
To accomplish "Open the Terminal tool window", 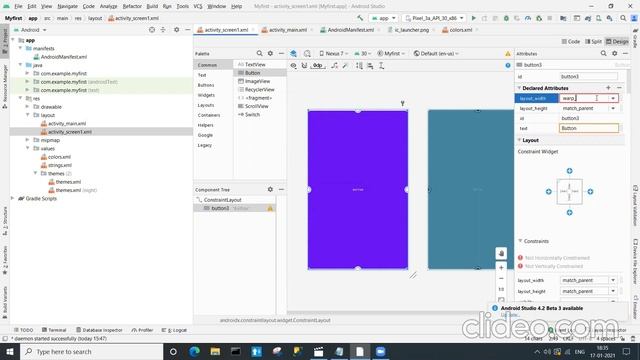I will click(54, 330).
